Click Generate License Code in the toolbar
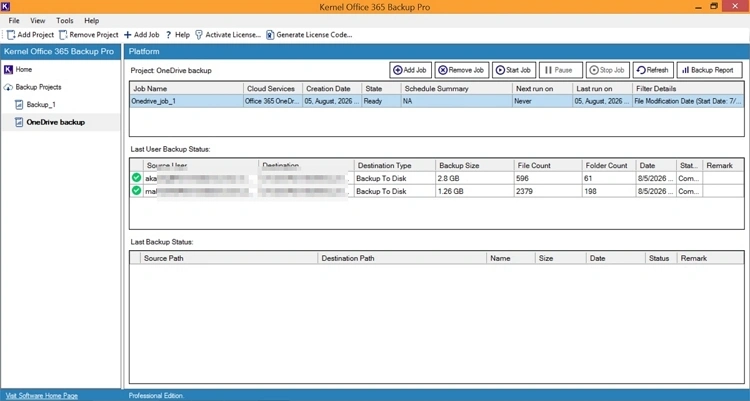The height and width of the screenshot is (401, 750). pyautogui.click(x=309, y=34)
